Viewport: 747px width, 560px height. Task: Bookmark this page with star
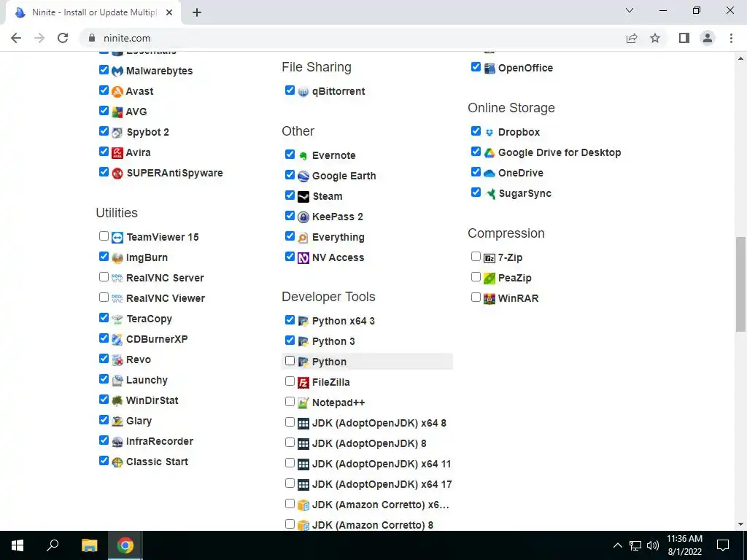(655, 38)
